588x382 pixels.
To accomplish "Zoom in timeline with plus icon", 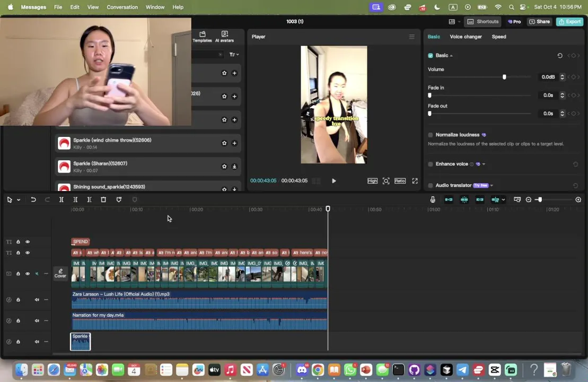I will pyautogui.click(x=578, y=199).
